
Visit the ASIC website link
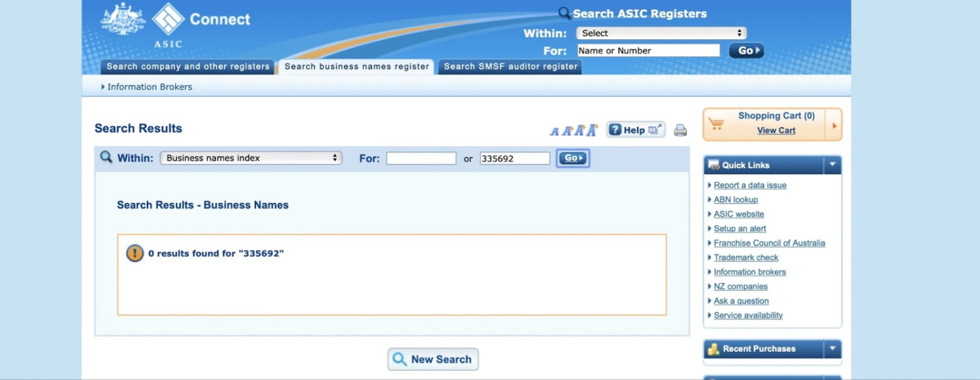739,214
